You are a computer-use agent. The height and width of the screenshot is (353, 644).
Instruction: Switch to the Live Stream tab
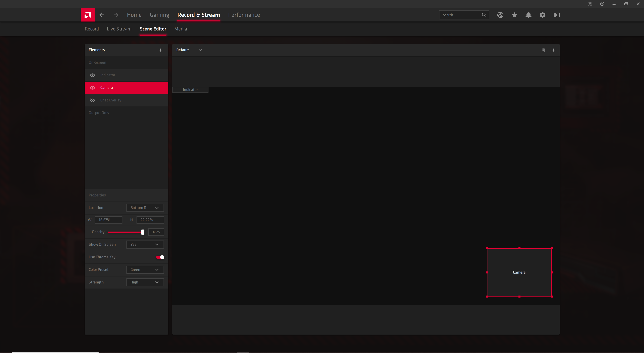[119, 29]
